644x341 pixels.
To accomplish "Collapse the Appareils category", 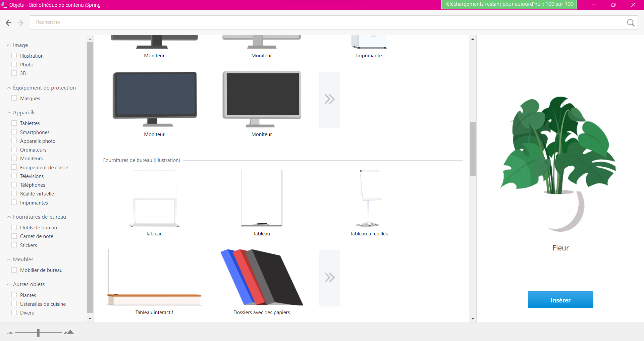I will coord(9,113).
